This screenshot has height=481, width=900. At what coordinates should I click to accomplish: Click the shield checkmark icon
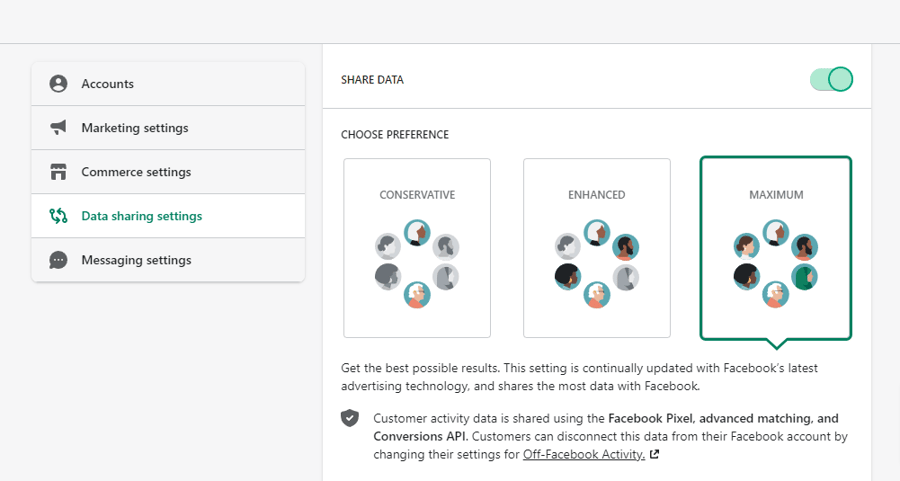point(350,418)
